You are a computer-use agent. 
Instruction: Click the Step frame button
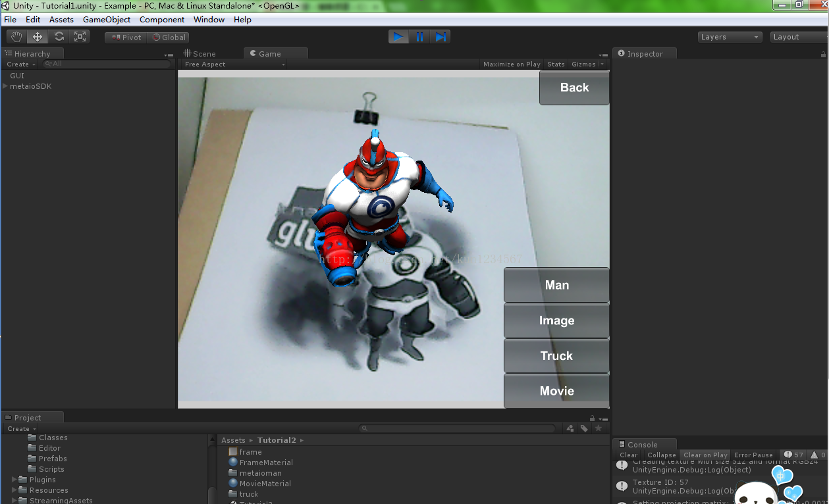click(441, 37)
